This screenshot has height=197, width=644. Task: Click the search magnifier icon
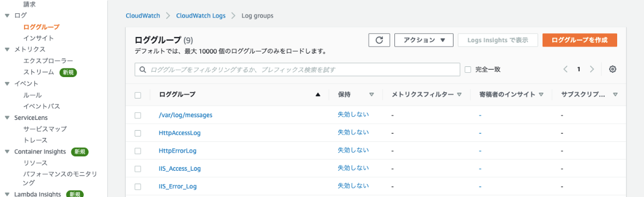click(143, 70)
